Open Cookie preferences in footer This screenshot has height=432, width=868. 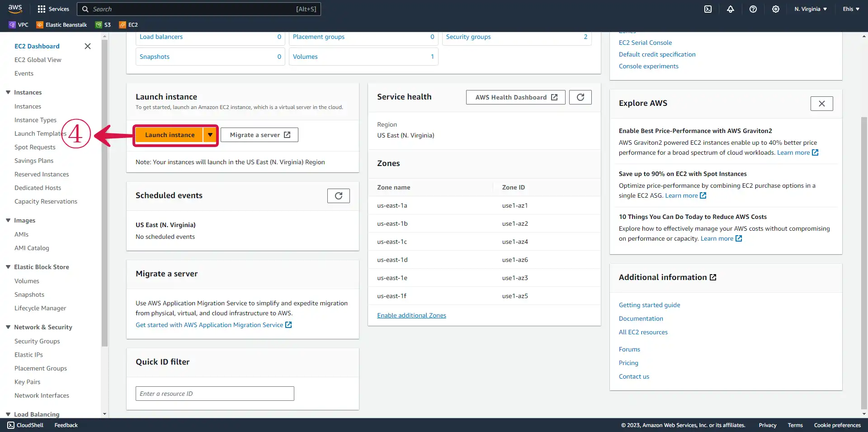[837, 425]
